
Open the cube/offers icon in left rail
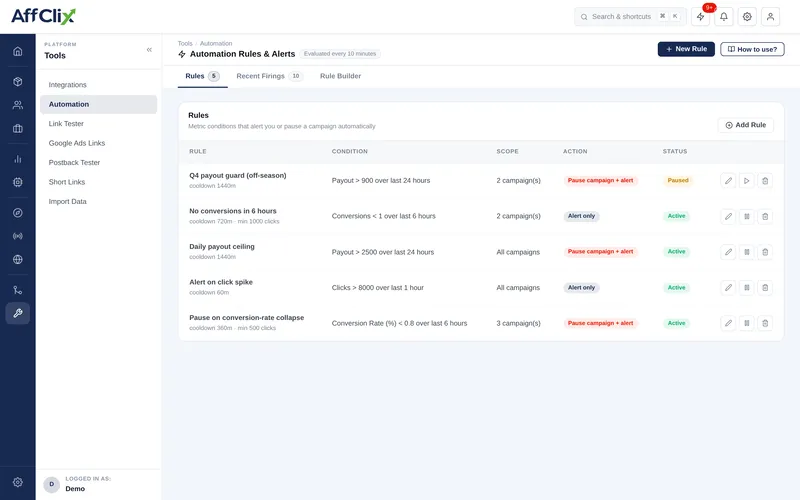click(x=17, y=82)
